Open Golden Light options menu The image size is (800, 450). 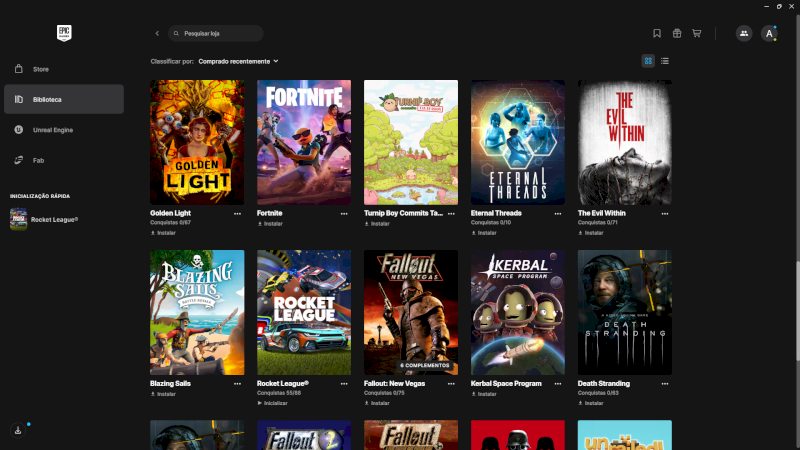(237, 214)
